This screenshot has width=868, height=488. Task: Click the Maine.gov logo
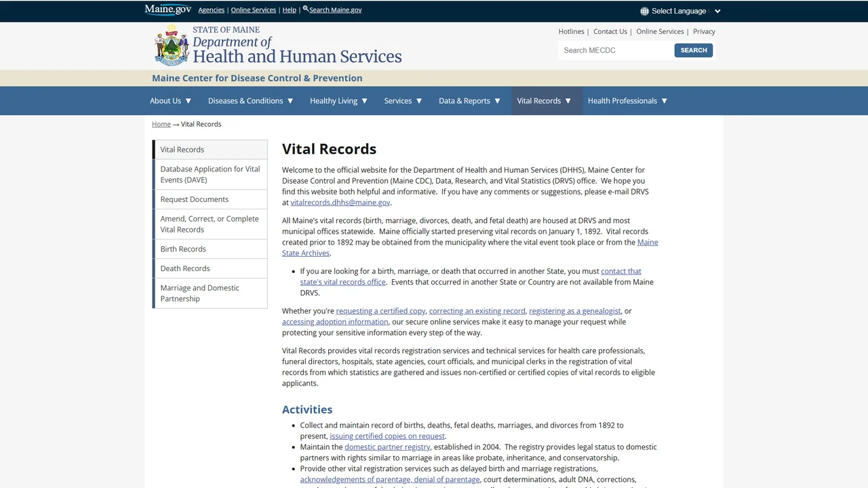pyautogui.click(x=167, y=9)
